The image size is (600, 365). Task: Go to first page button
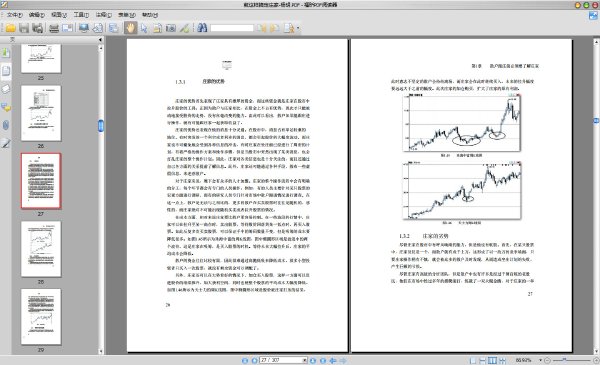pyautogui.click(x=245, y=360)
